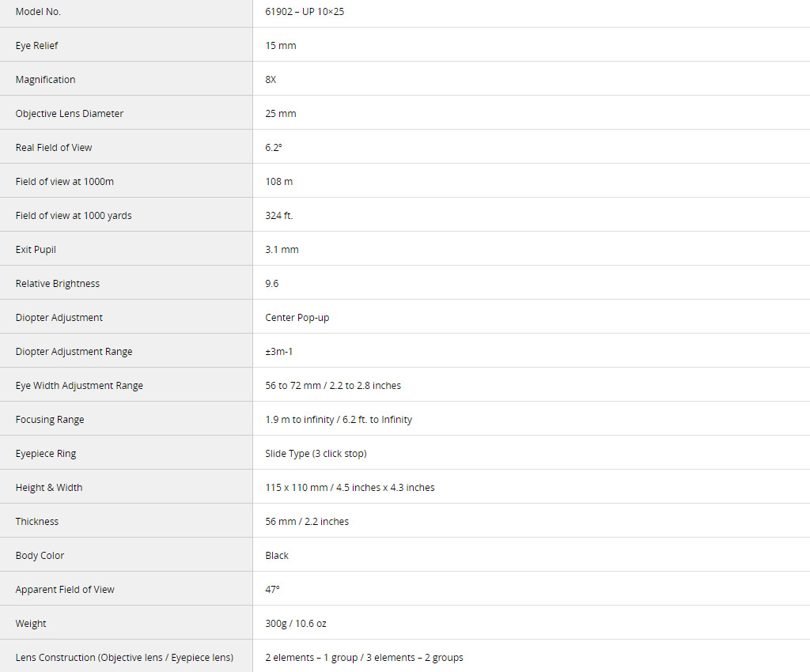Click the 'Center Pop-up' value text
810x672 pixels.
click(x=297, y=318)
